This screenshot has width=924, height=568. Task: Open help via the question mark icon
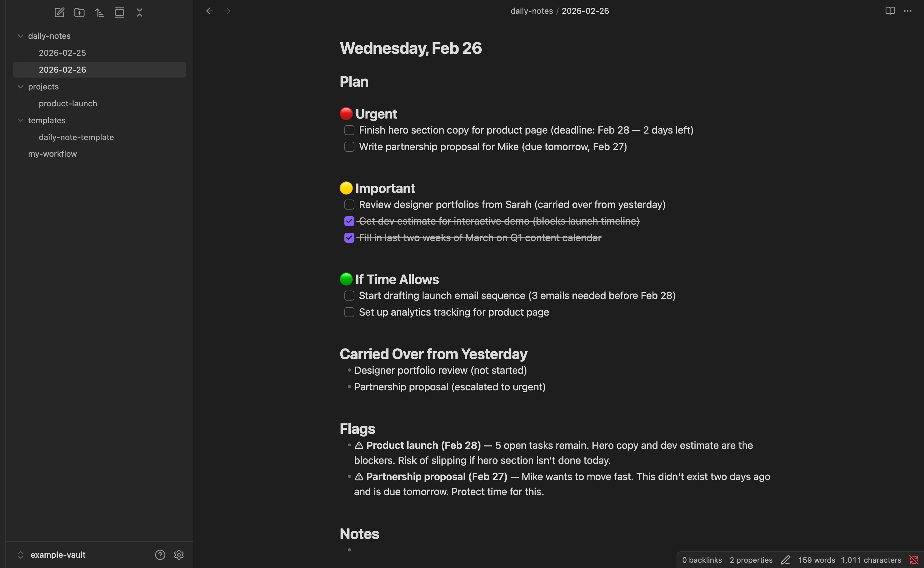point(160,555)
